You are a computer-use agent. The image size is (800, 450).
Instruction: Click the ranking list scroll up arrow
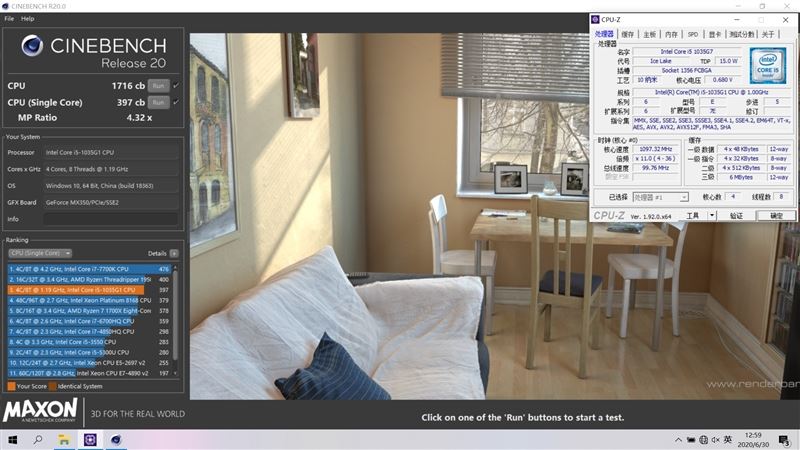tap(176, 267)
